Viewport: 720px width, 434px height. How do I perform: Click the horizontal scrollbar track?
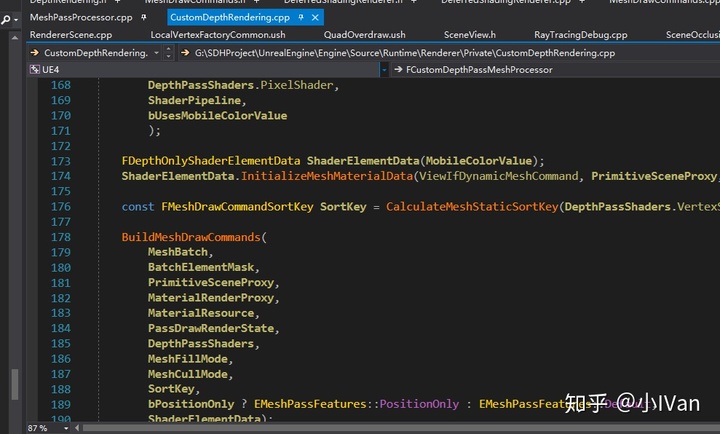400,428
